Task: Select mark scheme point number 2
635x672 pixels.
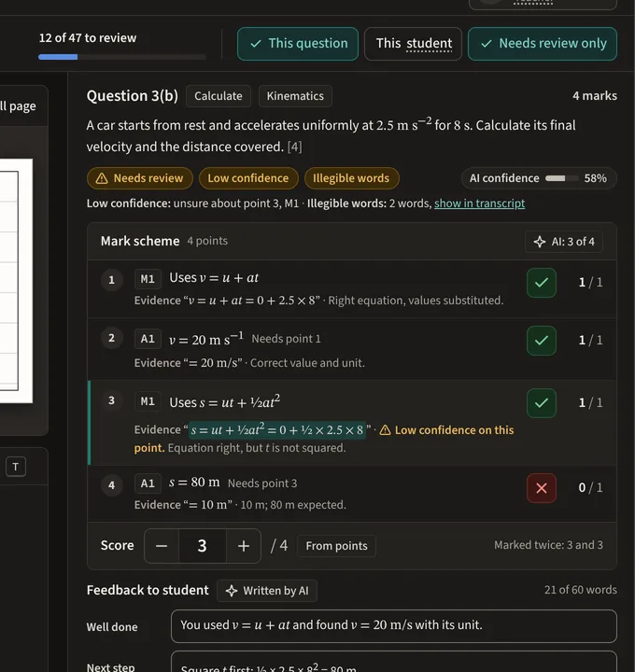Action: (111, 338)
